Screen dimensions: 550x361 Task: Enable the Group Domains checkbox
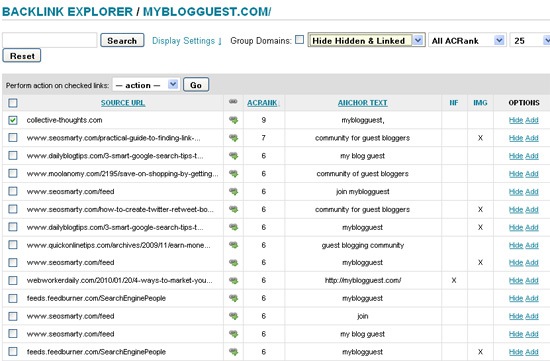[x=299, y=40]
